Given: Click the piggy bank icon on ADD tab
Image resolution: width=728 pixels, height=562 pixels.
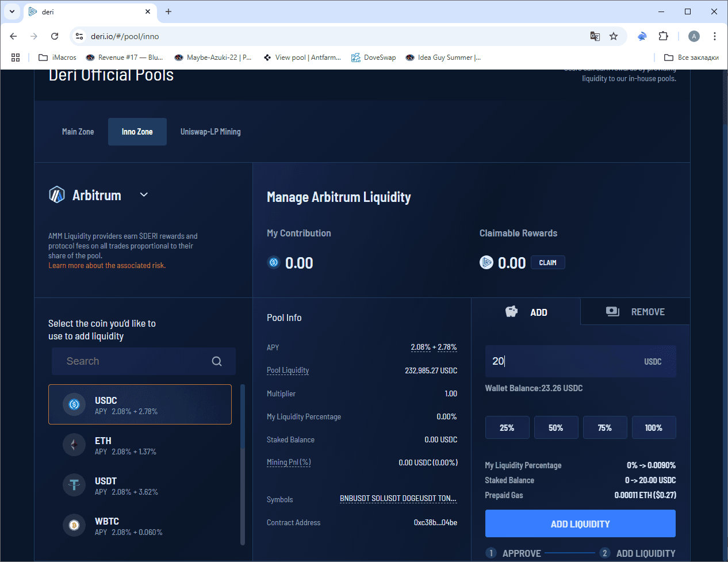Looking at the screenshot, I should pos(511,312).
